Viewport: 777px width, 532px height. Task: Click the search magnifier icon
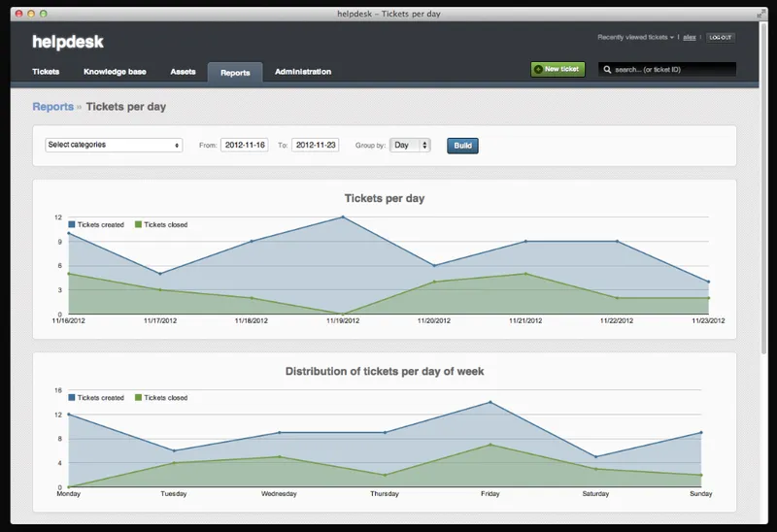pyautogui.click(x=607, y=69)
